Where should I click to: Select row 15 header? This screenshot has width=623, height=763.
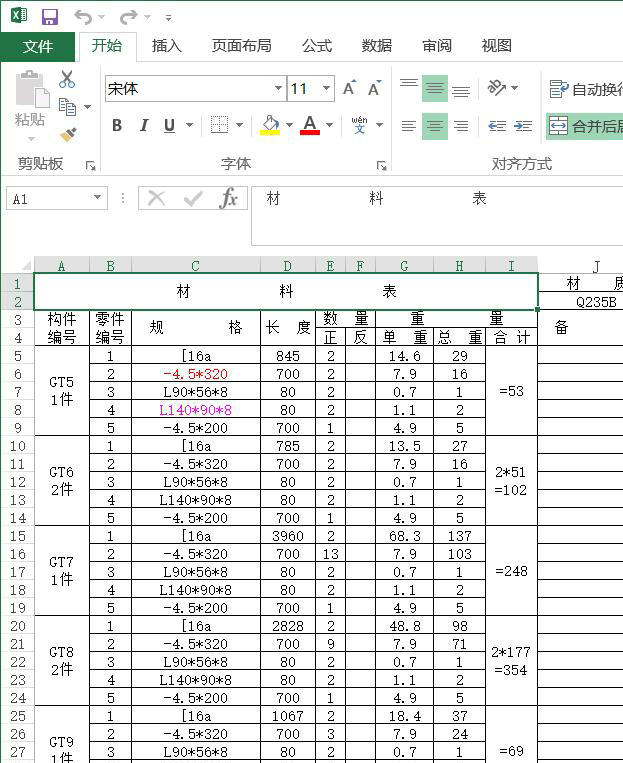(x=18, y=536)
